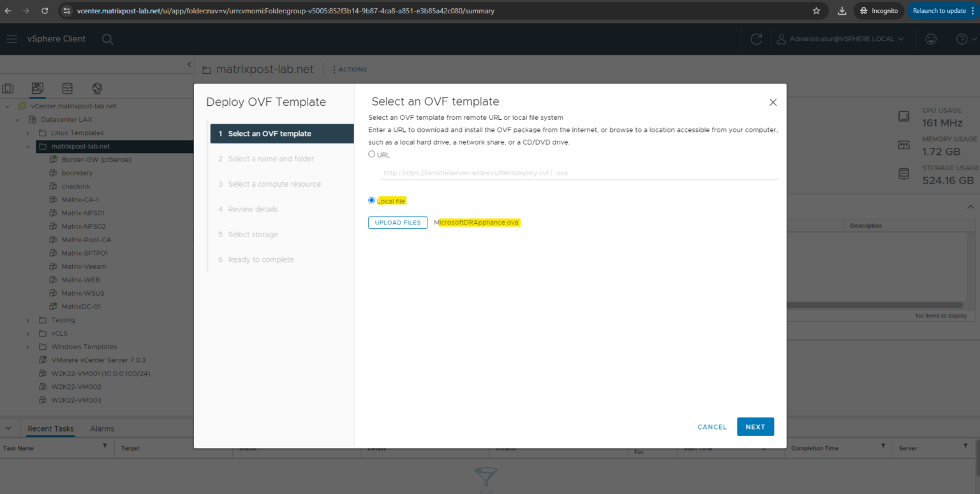This screenshot has width=980, height=494.
Task: Refresh the client with the refresh icon
Action: [x=756, y=39]
